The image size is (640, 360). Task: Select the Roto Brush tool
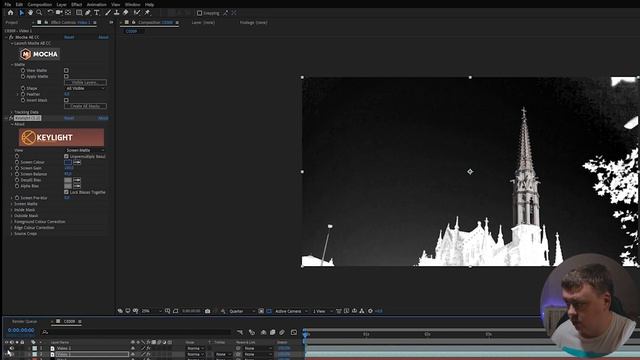[137, 13]
